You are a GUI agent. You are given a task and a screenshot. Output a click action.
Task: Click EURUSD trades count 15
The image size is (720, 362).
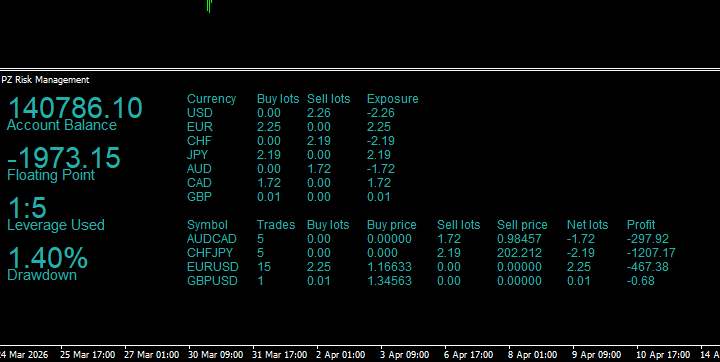pos(264,267)
